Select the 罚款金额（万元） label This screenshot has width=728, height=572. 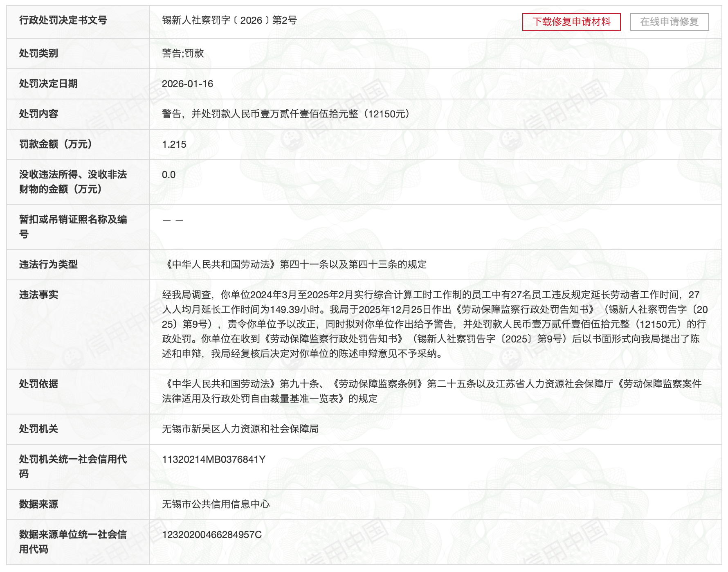(x=56, y=144)
